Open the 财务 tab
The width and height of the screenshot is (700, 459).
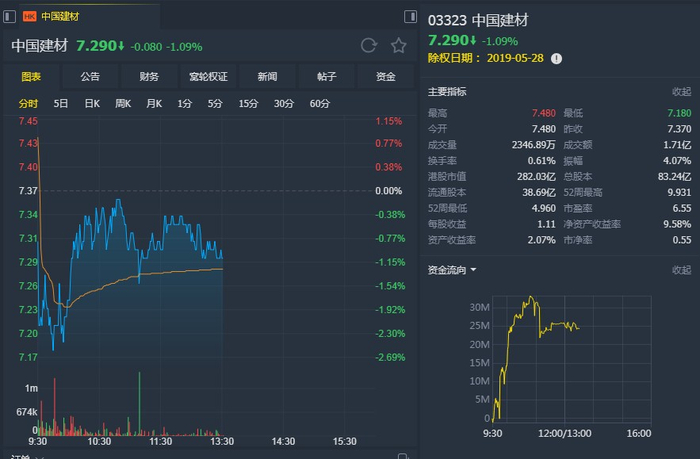[149, 77]
